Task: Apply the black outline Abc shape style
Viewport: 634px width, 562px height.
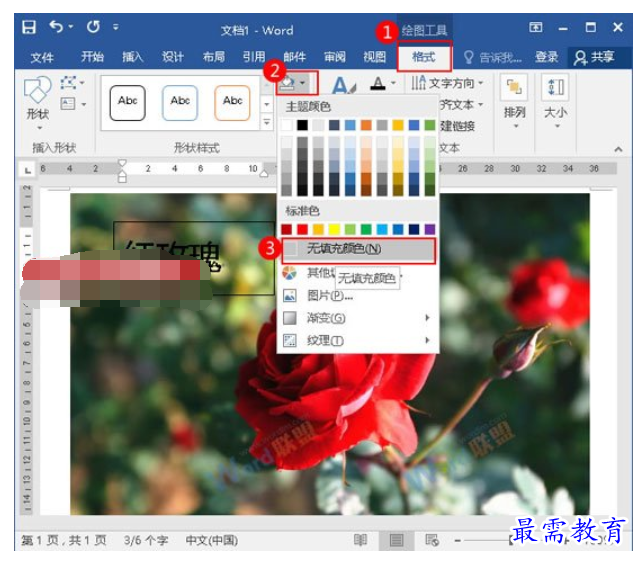Action: coord(127,103)
